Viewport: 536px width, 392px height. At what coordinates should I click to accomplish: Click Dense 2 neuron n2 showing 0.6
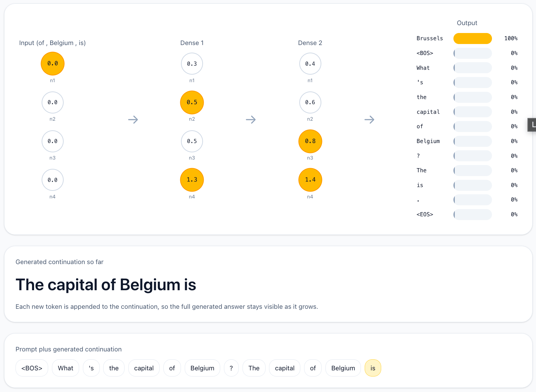tap(310, 102)
